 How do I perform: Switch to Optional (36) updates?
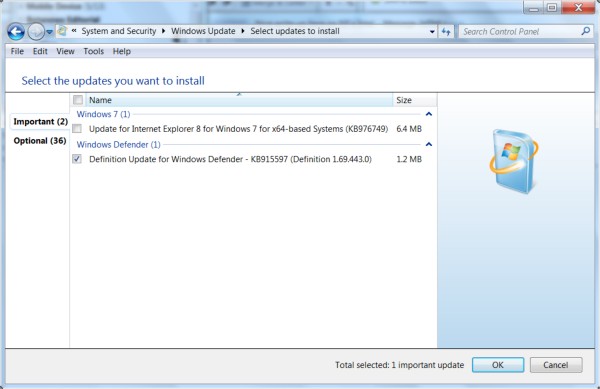point(40,141)
